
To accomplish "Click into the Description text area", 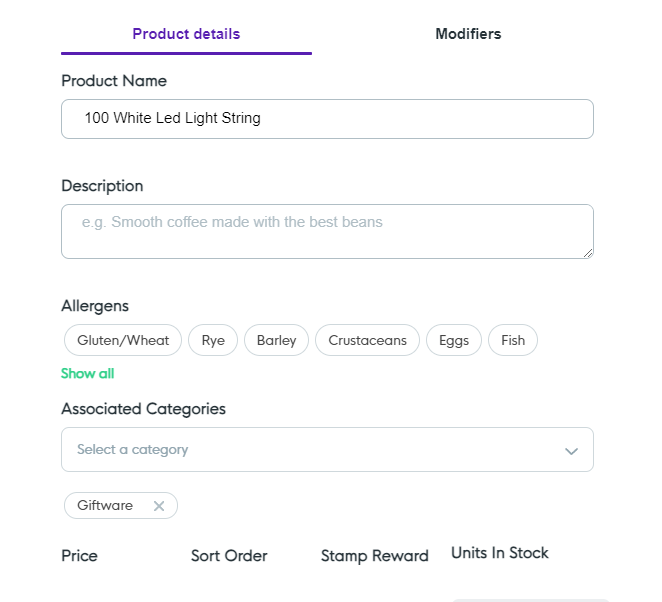I will pos(327,231).
